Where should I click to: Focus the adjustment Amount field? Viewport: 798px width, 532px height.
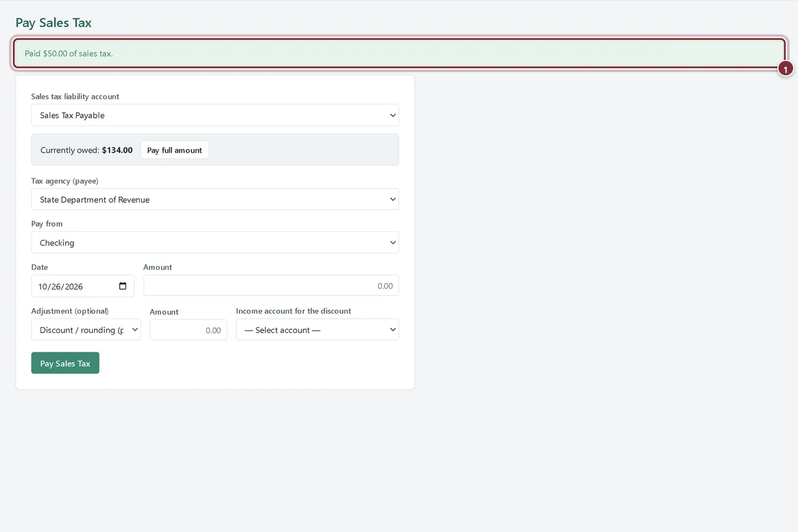point(188,330)
